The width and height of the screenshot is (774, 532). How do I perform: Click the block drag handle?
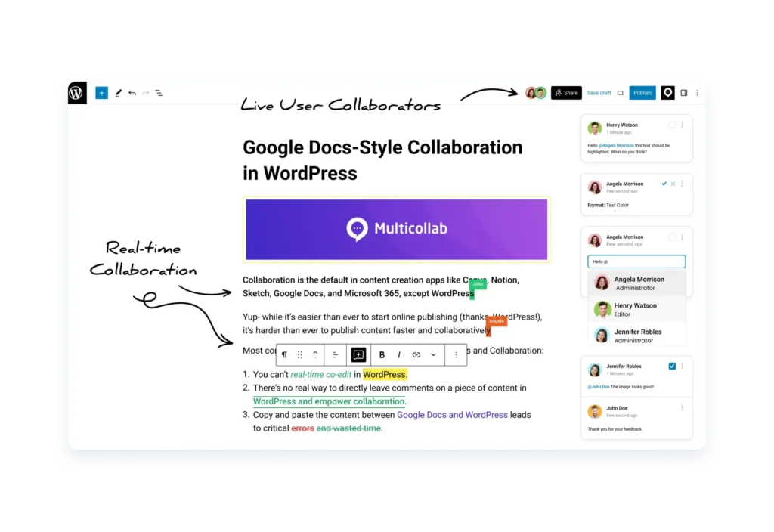tap(300, 355)
